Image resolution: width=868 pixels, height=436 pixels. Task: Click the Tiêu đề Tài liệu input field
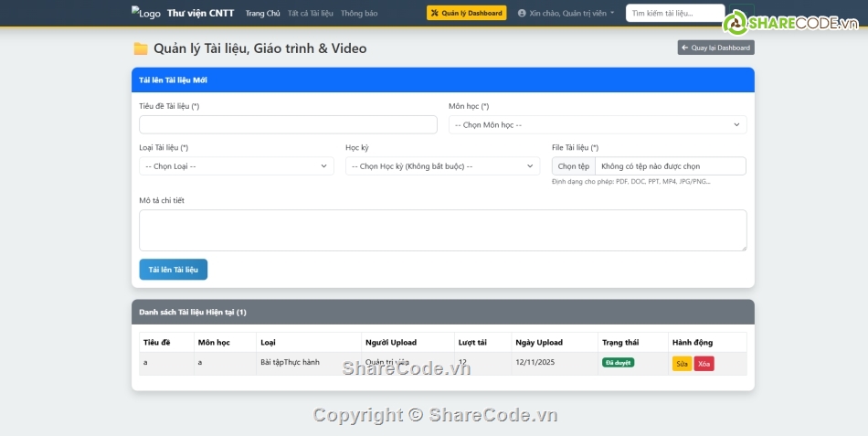click(288, 124)
